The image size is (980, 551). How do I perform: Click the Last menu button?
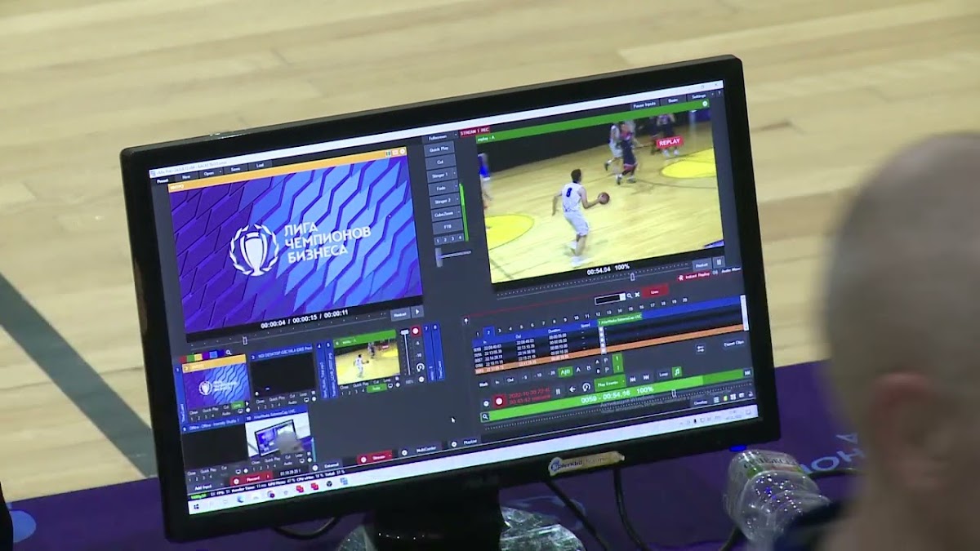click(x=260, y=165)
